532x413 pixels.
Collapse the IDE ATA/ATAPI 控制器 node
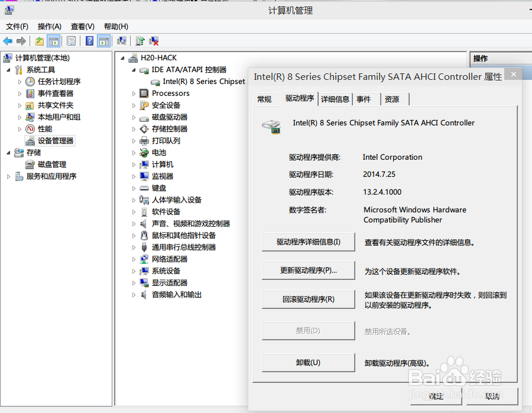133,69
